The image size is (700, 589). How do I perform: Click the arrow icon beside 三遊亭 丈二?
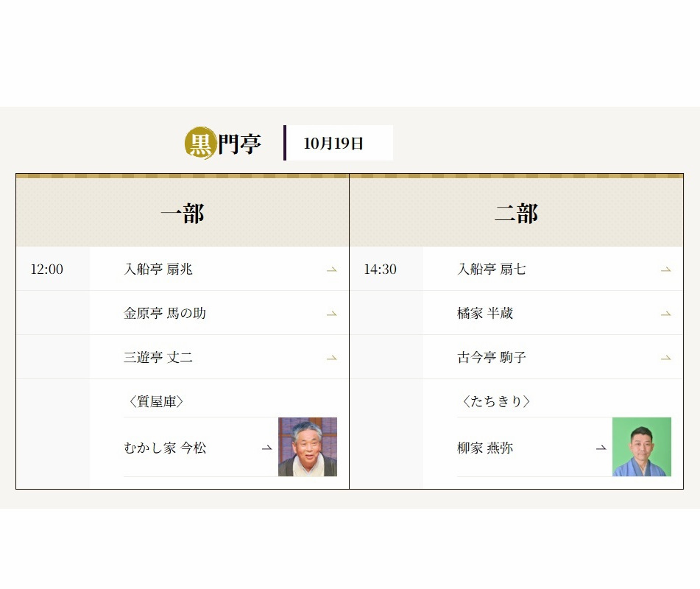point(331,358)
